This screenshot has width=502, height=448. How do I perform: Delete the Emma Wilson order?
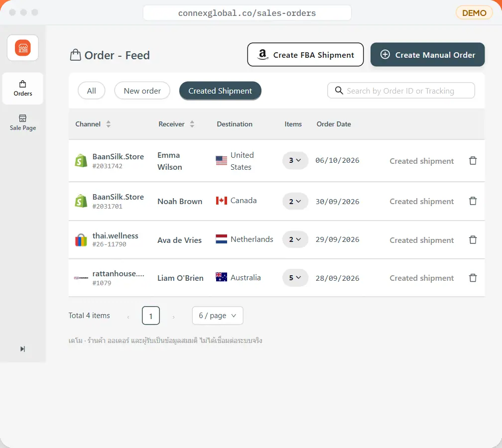point(473,161)
